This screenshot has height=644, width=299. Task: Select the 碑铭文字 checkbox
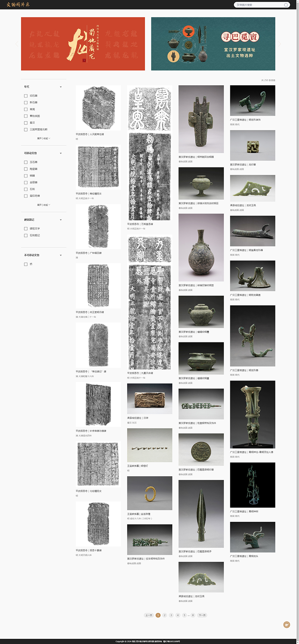[x=26, y=228]
